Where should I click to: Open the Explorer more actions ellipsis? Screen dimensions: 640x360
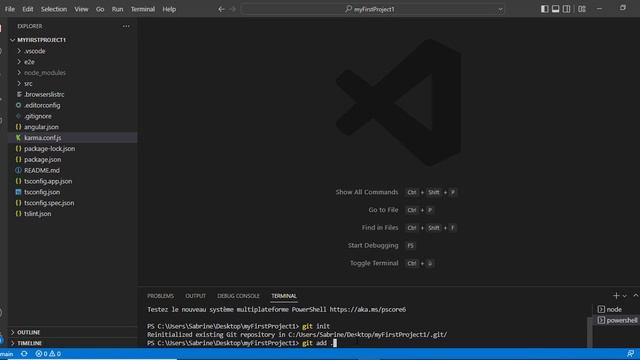pos(126,26)
